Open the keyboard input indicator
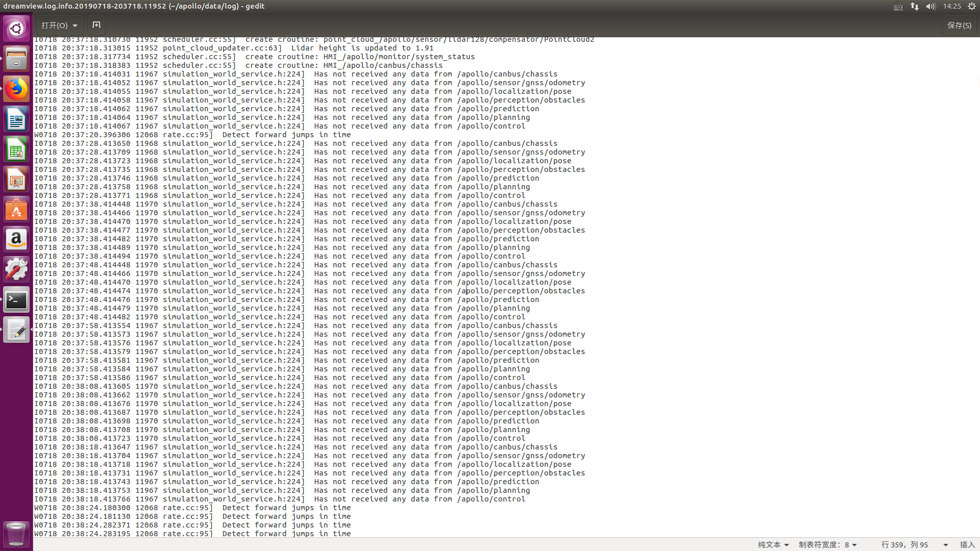 pos(898,7)
